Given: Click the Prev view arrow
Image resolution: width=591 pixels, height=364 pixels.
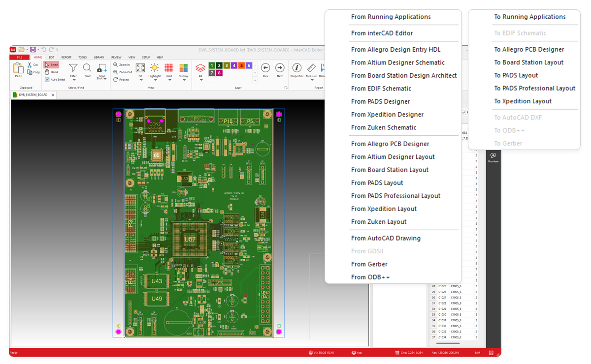Looking at the screenshot, I should pos(265,68).
